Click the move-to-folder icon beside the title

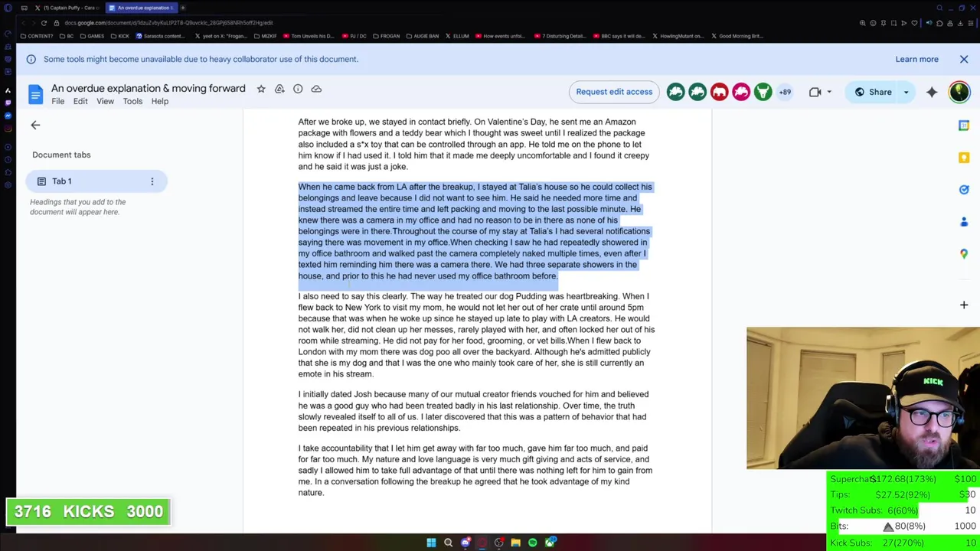(x=279, y=89)
